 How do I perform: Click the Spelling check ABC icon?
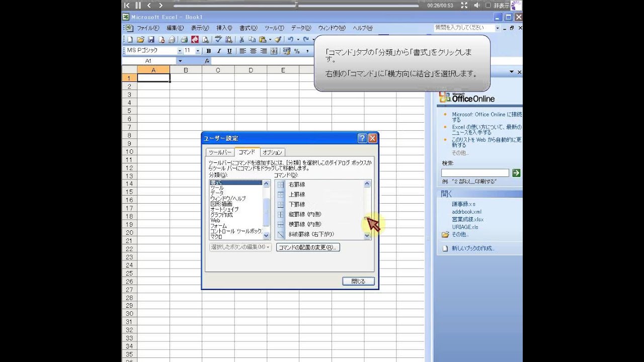pyautogui.click(x=218, y=39)
